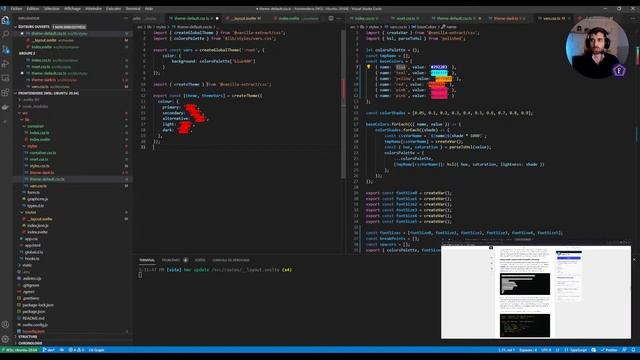This screenshot has width=640, height=360.
Task: Open the Fichier menu
Action: point(16,8)
